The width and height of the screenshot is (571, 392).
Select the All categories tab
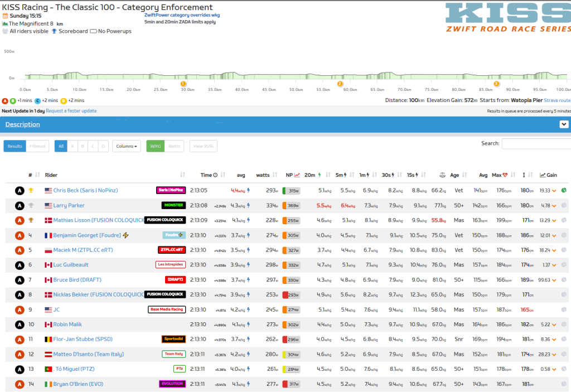(61, 146)
